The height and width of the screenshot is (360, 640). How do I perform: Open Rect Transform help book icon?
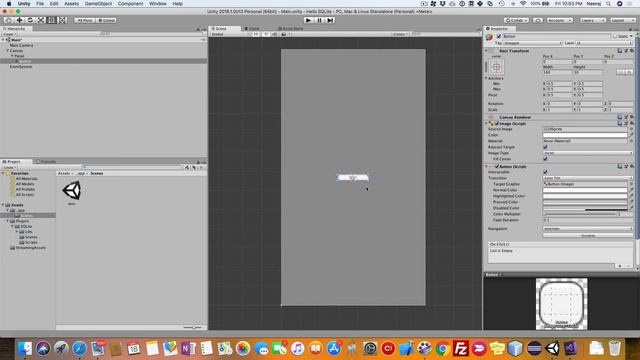(x=620, y=51)
